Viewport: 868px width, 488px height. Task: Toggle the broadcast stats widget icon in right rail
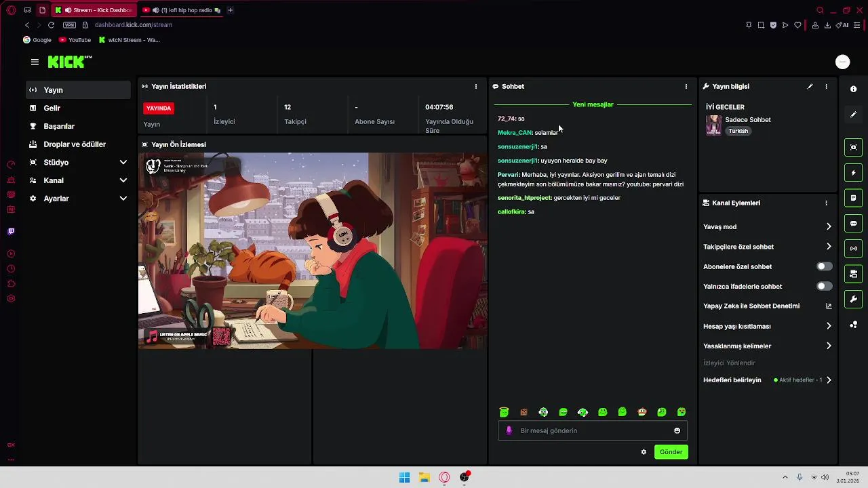(853, 249)
